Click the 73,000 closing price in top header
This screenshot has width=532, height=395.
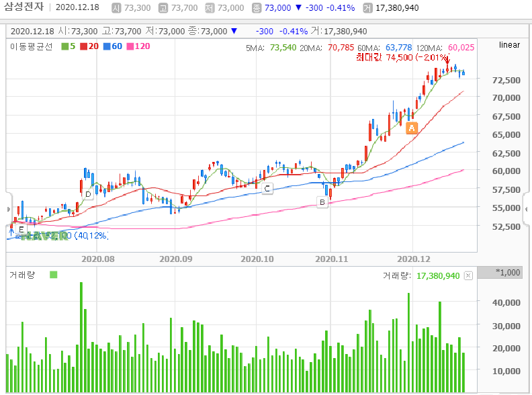pyautogui.click(x=277, y=8)
